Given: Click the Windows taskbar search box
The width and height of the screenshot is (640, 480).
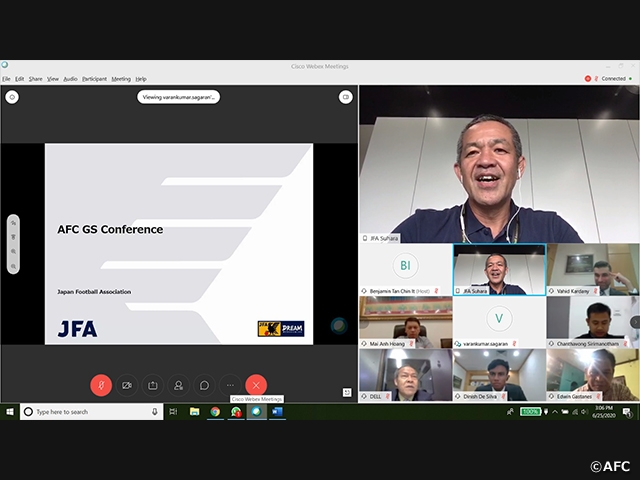Looking at the screenshot, I should point(90,411).
